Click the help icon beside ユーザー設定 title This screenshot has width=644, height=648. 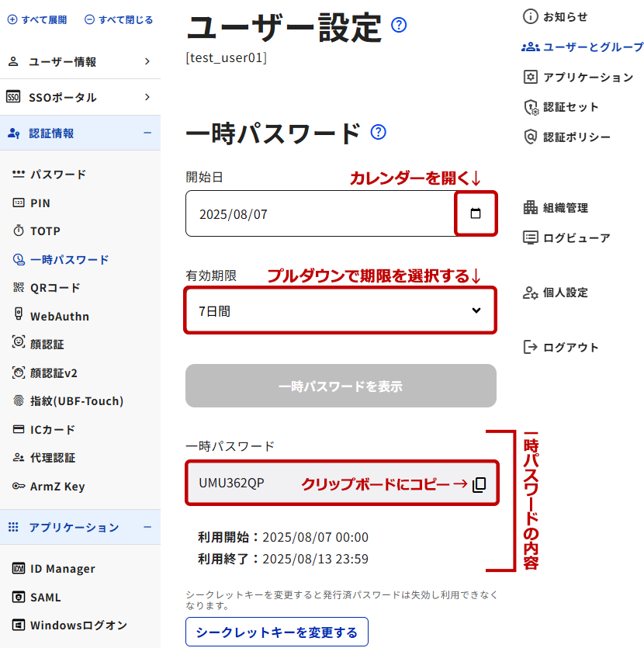click(399, 26)
